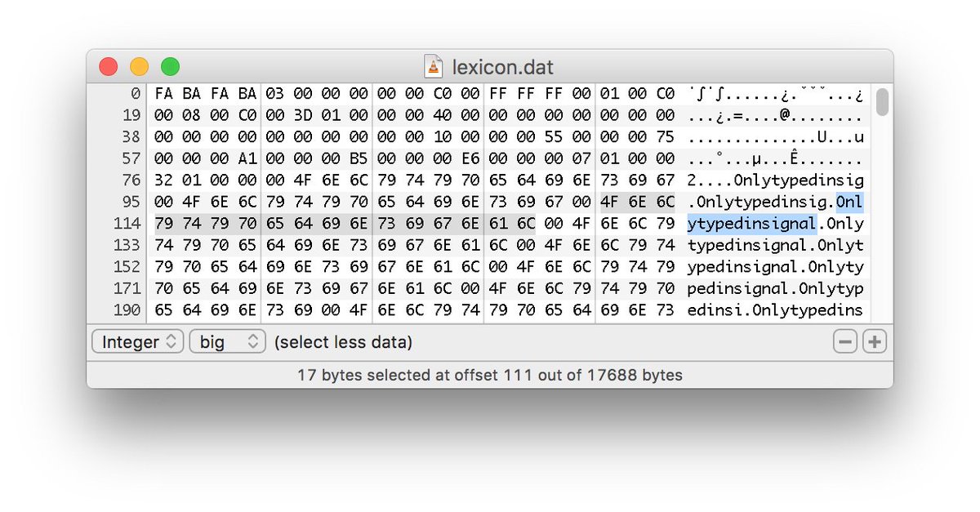Image resolution: width=980 pixels, height=512 pixels.
Task: Click hex byte 07 in row 57
Action: [581, 158]
